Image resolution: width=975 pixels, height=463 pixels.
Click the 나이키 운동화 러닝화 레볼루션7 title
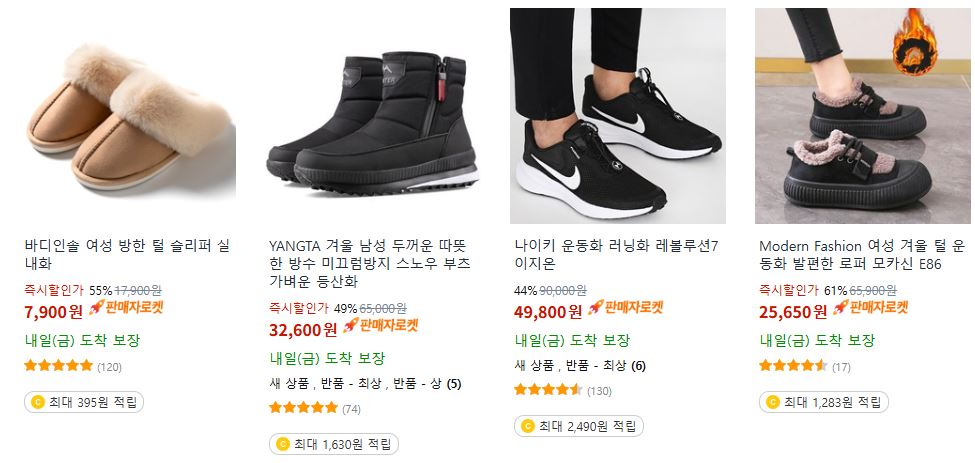[616, 255]
